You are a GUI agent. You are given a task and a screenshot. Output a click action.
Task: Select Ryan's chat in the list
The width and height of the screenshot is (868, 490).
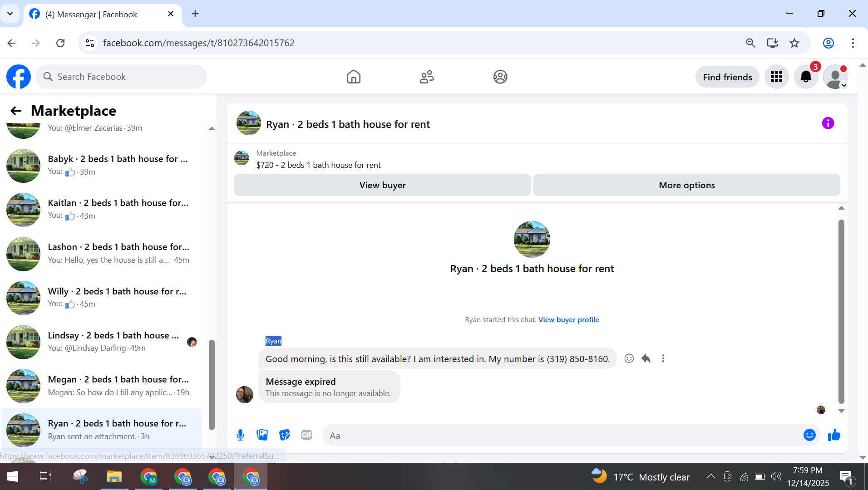point(102,430)
